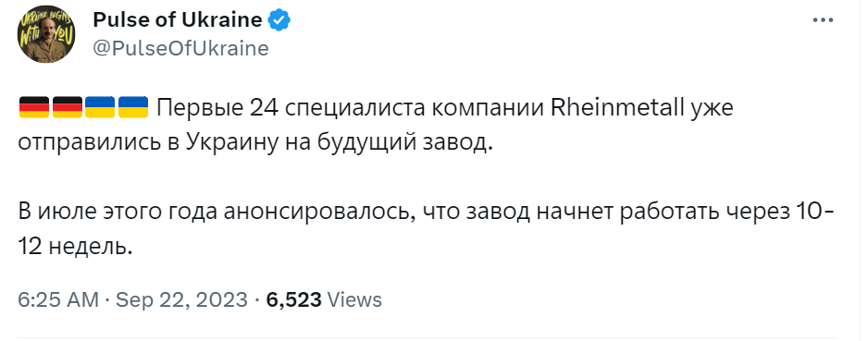
Task: Click the 6:25 AM timestamp
Action: click(58, 299)
